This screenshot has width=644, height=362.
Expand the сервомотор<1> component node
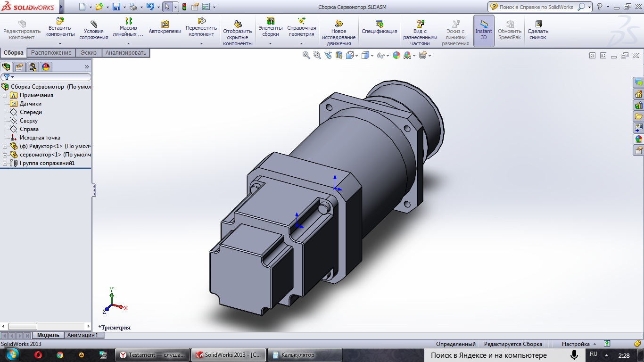click(x=5, y=155)
